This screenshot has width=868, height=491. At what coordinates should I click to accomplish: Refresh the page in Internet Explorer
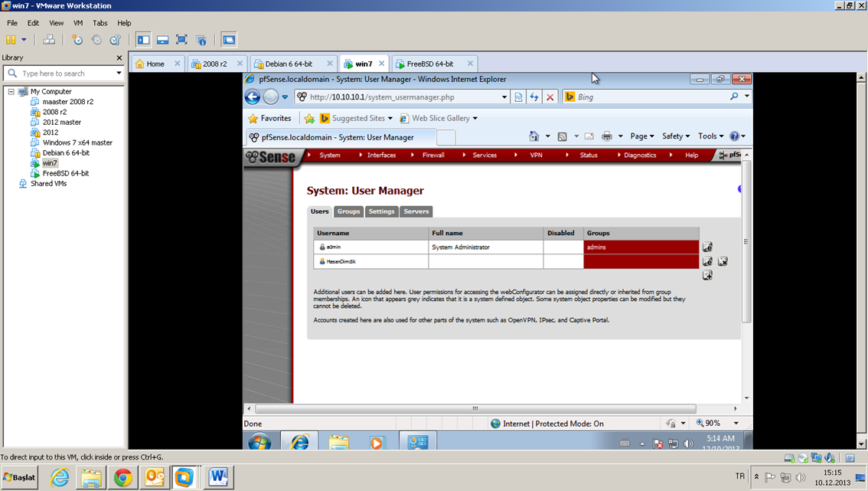coord(534,97)
